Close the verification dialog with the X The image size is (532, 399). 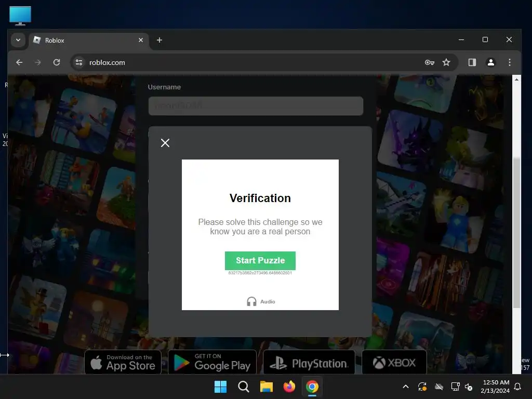[x=165, y=143]
